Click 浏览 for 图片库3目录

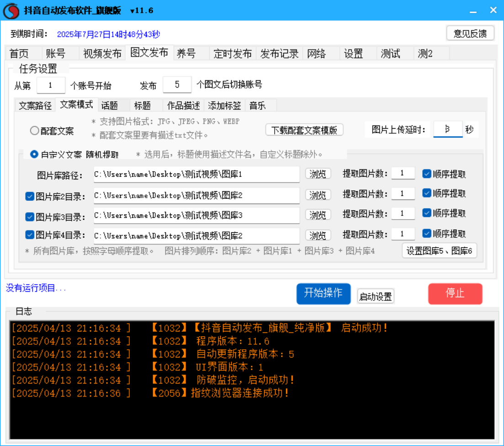(x=318, y=215)
